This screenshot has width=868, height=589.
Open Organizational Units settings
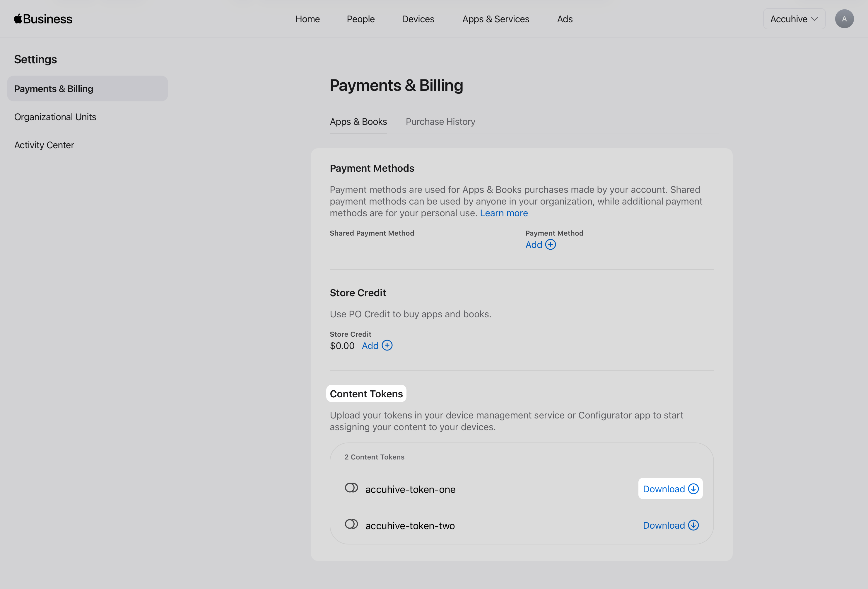point(55,117)
